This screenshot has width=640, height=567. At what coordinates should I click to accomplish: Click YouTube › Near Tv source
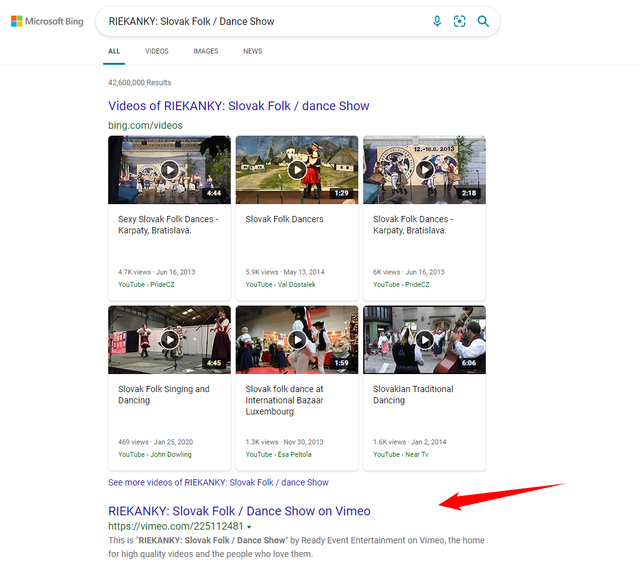click(x=401, y=454)
